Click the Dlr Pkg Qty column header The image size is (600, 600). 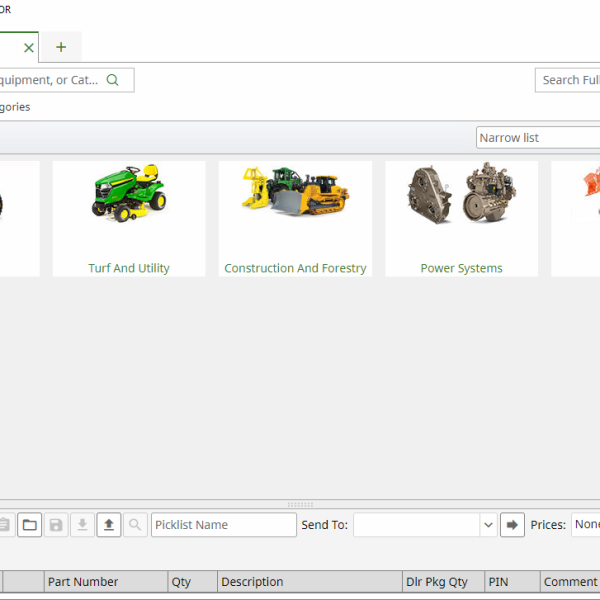[443, 582]
